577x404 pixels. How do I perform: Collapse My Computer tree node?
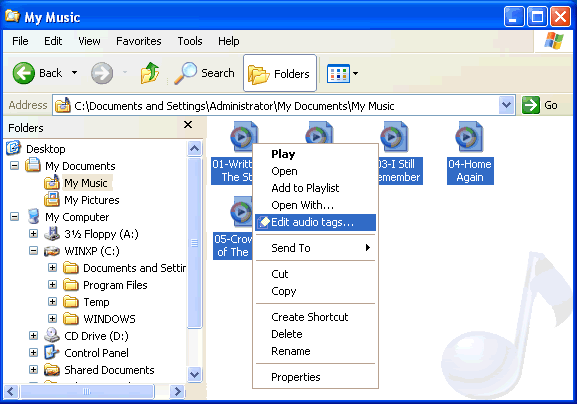pos(14,216)
